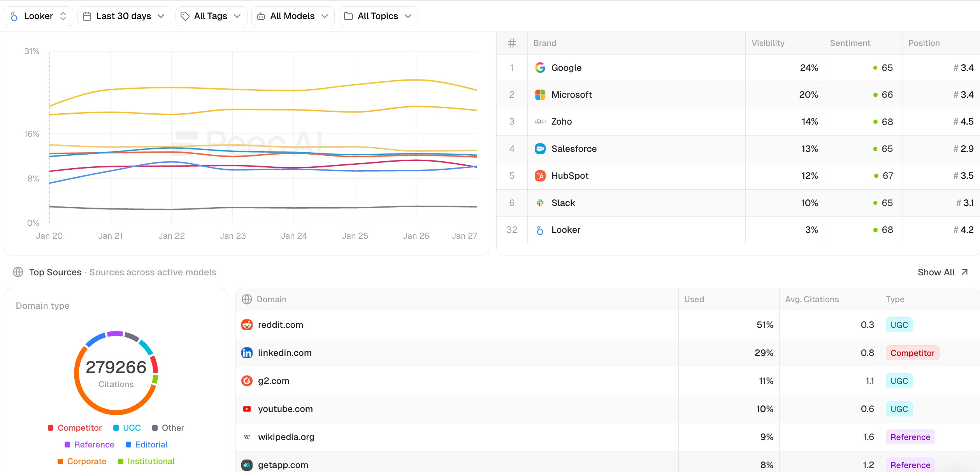The height and width of the screenshot is (472, 980).
Task: Open the All Topics filter dropdown
Action: 378,16
